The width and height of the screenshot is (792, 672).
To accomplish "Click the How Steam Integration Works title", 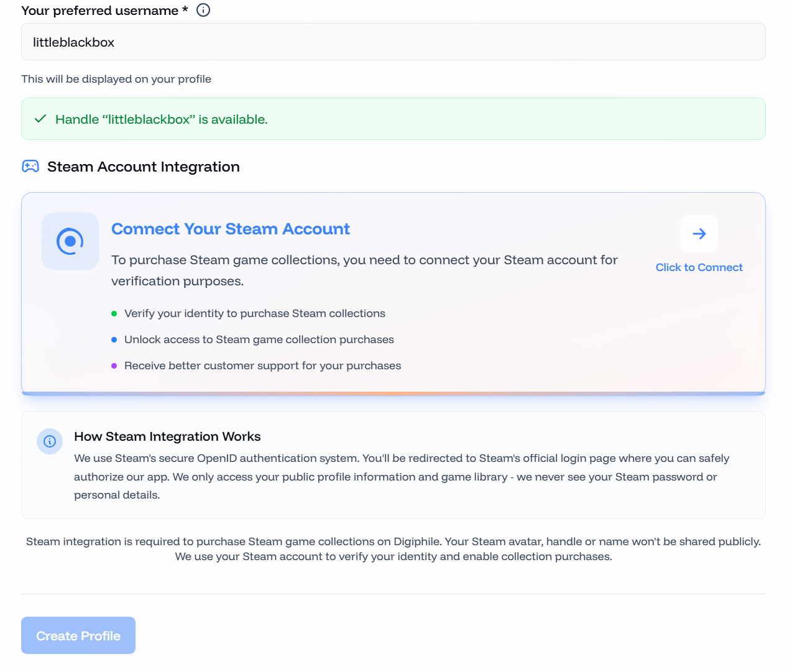I will 167,436.
